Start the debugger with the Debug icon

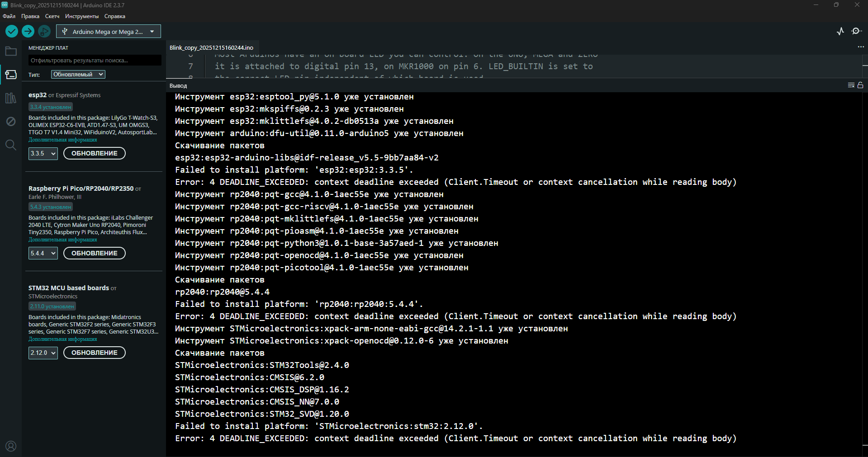pyautogui.click(x=44, y=31)
